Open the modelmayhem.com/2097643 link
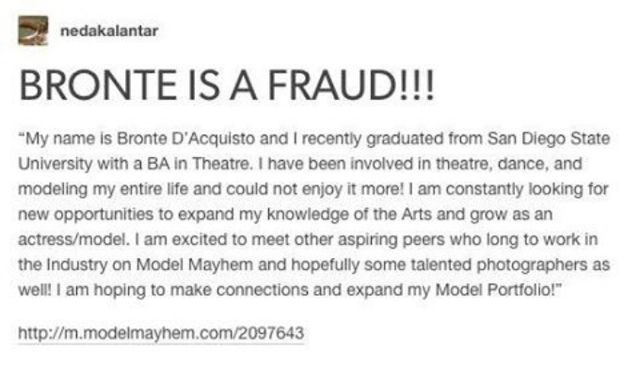The height and width of the screenshot is (370, 640). (x=161, y=333)
